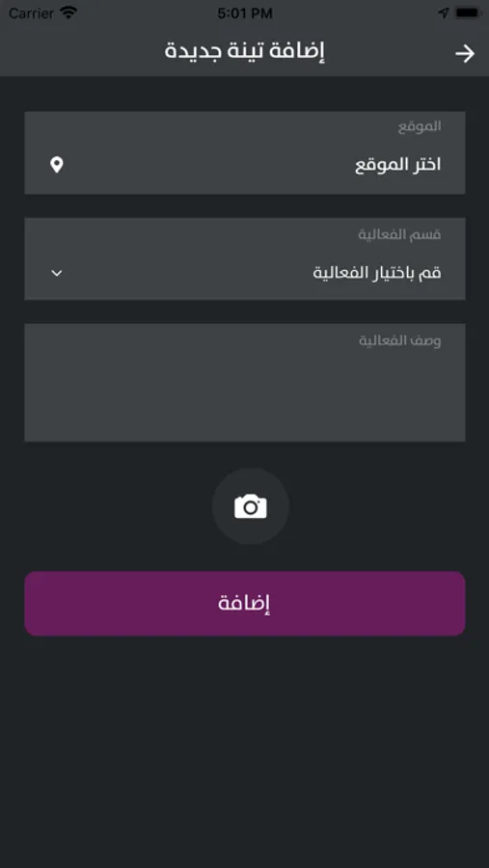Tap the وصف الفعالية placeholder text
The image size is (489, 868).
pyautogui.click(x=400, y=340)
